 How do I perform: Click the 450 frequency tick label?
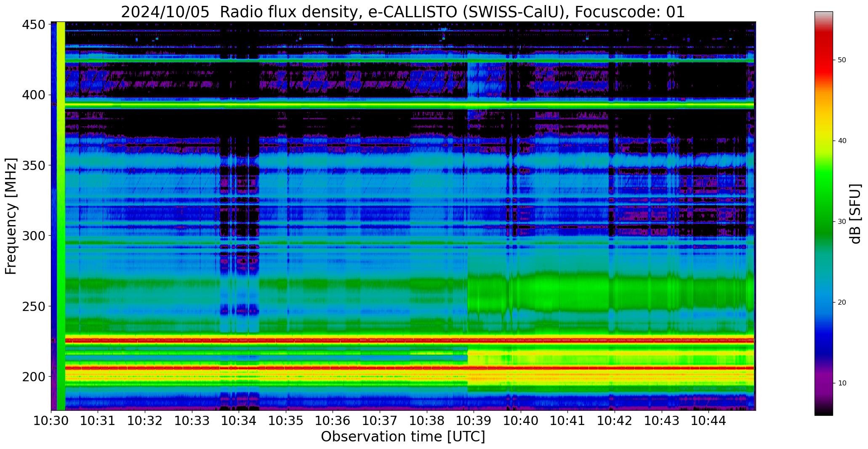(x=33, y=25)
